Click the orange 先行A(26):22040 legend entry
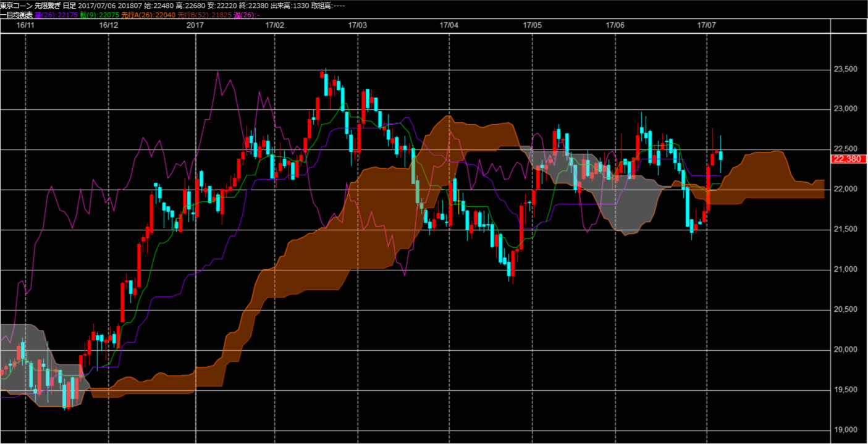The height and width of the screenshot is (444, 868). [148, 14]
